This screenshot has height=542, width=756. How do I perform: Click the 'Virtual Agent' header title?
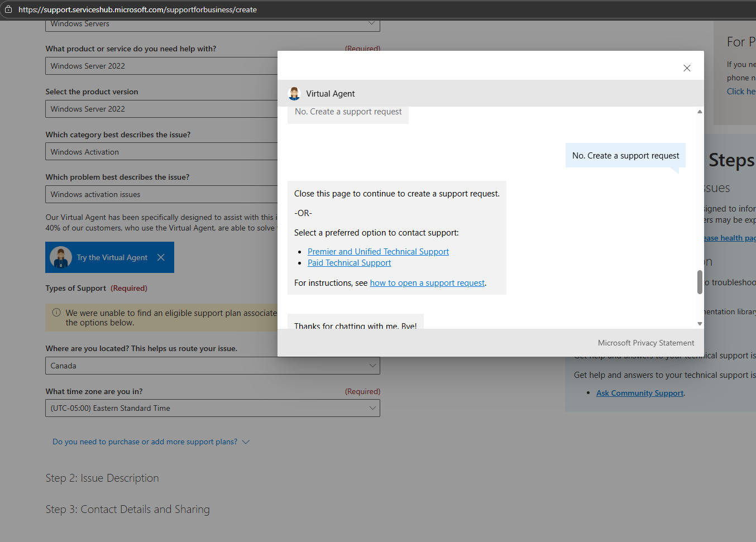[x=331, y=94]
